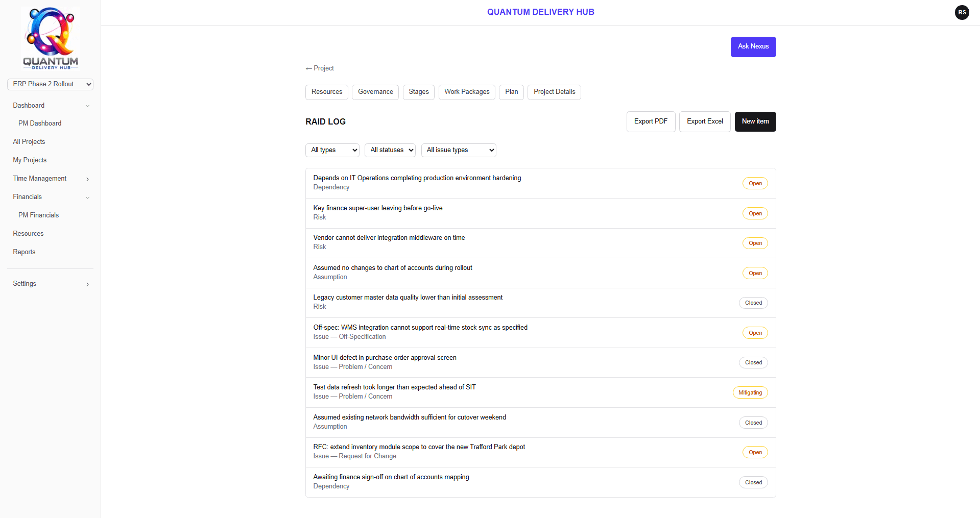The height and width of the screenshot is (518, 980).
Task: Open All Projects in the sidebar
Action: click(x=29, y=142)
